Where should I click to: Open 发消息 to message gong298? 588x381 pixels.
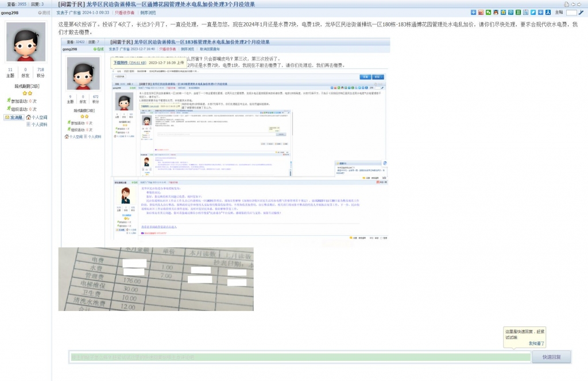point(14,117)
